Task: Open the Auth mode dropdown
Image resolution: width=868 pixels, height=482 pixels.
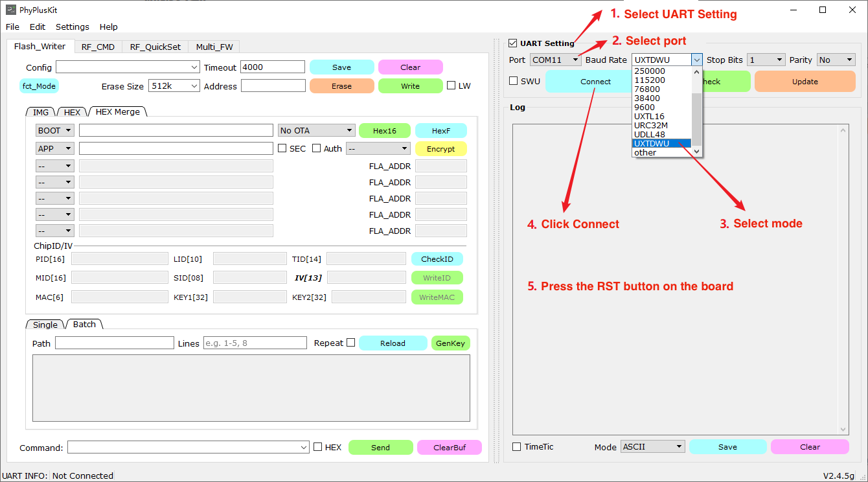Action: click(x=378, y=148)
